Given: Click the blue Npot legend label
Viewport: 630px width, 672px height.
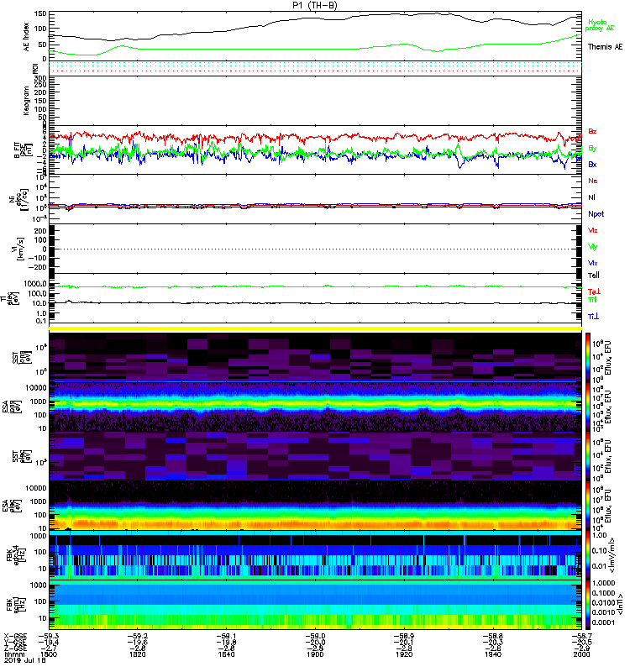Looking at the screenshot, I should 596,214.
